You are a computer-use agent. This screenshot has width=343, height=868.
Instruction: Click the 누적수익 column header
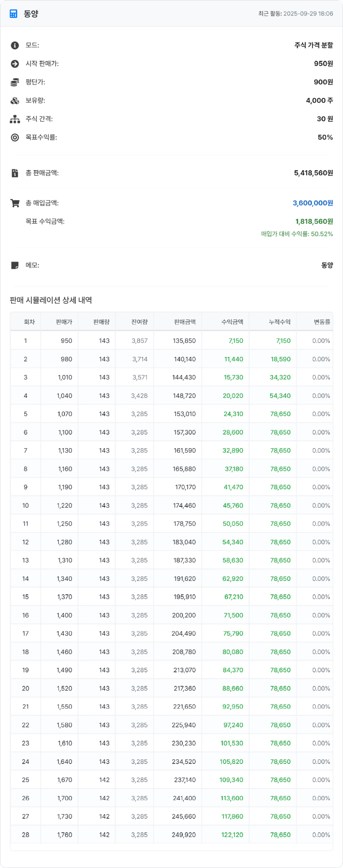pyautogui.click(x=279, y=321)
